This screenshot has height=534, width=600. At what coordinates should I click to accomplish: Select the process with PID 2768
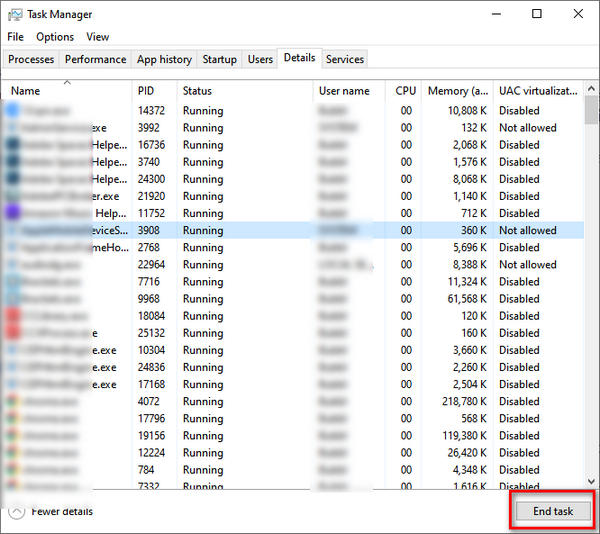pyautogui.click(x=293, y=247)
